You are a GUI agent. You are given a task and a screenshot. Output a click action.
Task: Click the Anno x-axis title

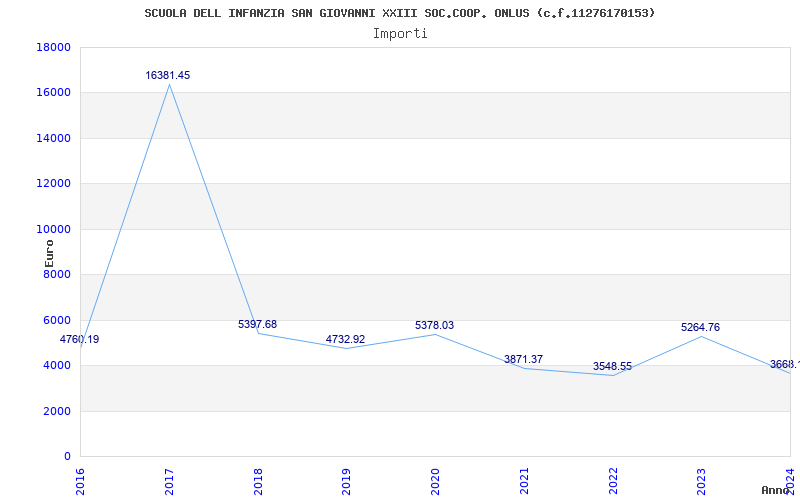(775, 490)
